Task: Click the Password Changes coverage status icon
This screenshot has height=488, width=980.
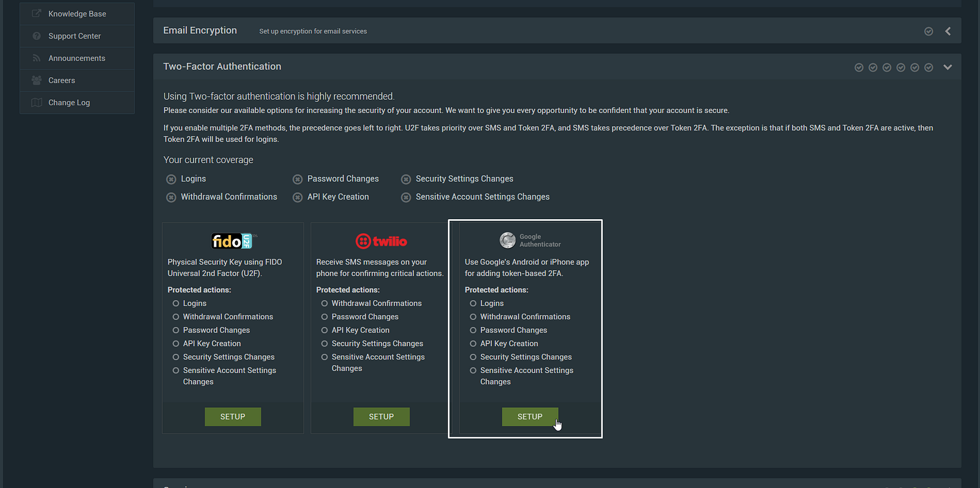Action: [x=298, y=179]
